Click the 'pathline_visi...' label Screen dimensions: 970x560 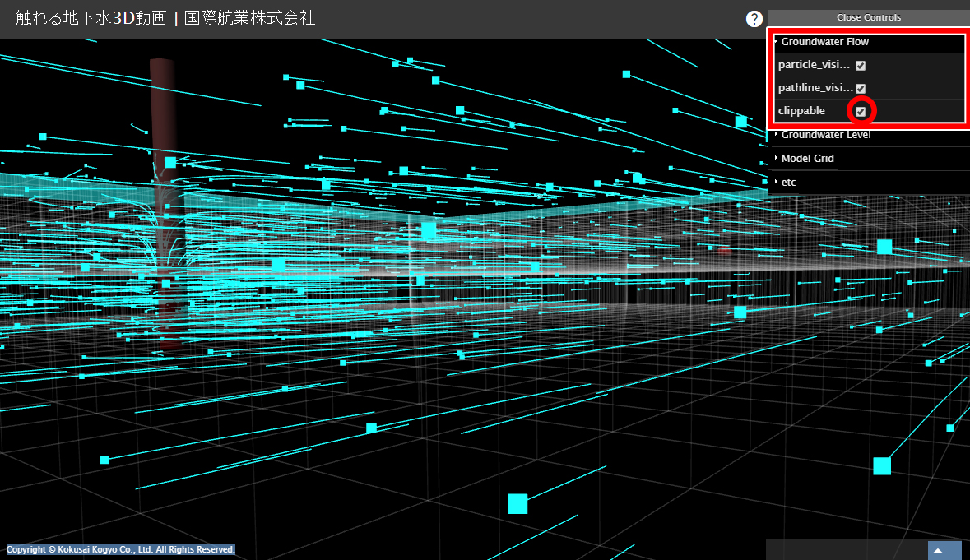(815, 88)
